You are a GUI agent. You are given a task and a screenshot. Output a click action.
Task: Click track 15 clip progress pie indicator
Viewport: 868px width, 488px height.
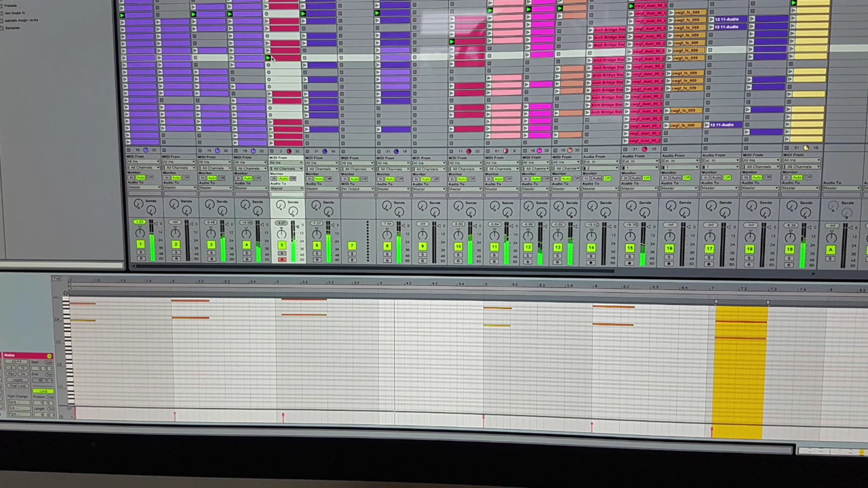click(x=644, y=149)
